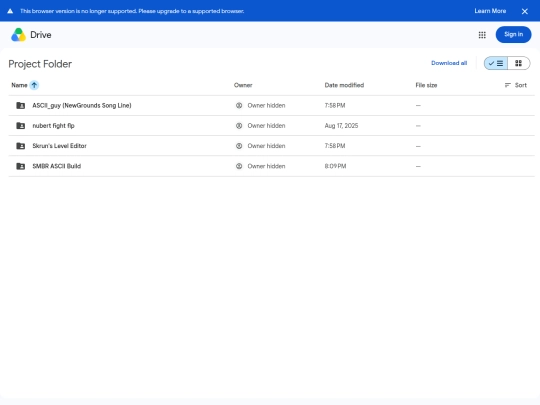This screenshot has height=405, width=540.
Task: Open ASCII_guy (NewGrounds Song Line) folder
Action: click(82, 105)
